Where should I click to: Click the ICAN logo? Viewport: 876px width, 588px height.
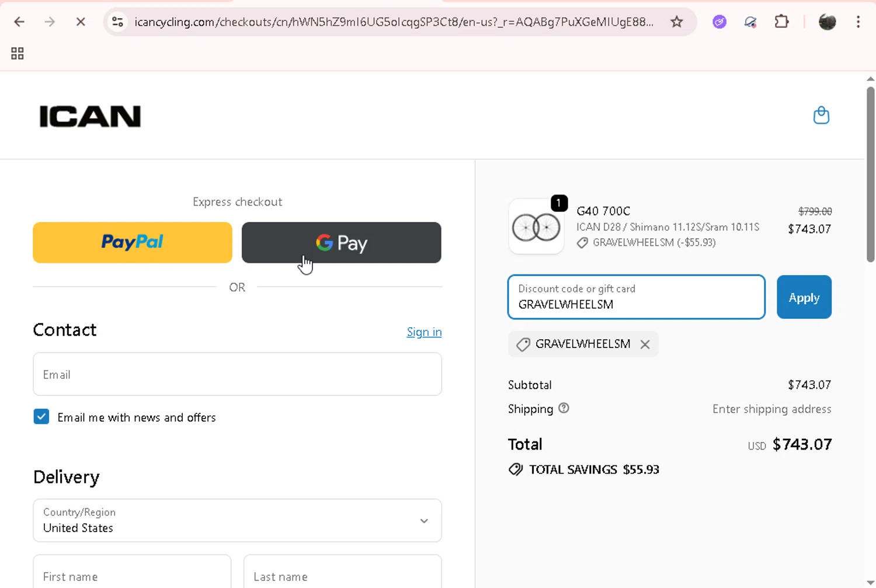click(x=90, y=116)
